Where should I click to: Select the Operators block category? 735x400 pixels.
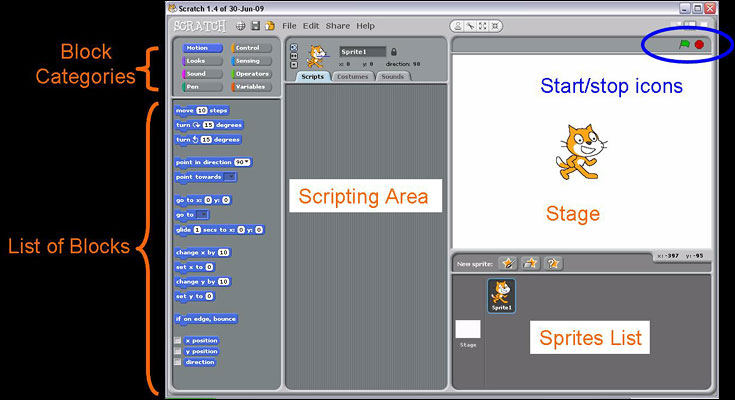coord(251,74)
